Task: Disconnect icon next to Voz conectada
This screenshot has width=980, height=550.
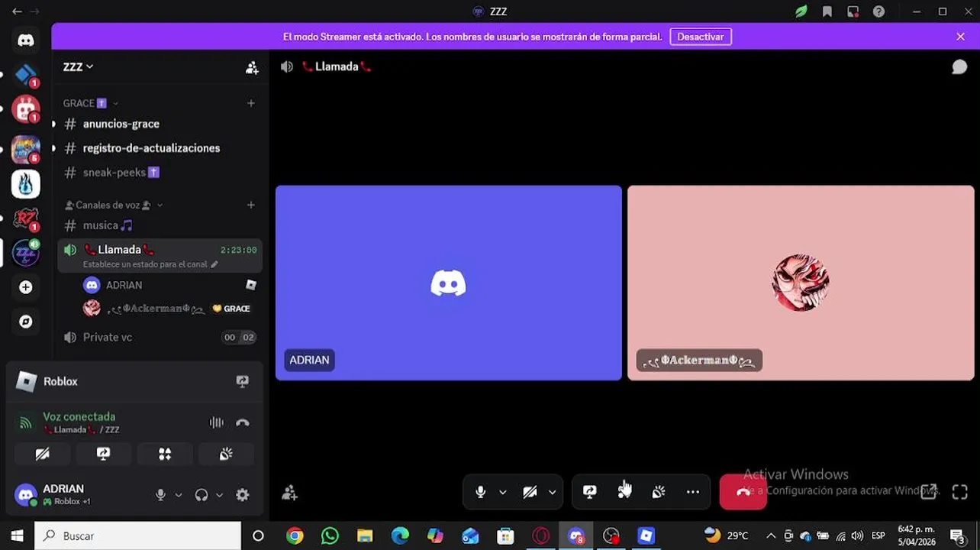Action: pos(243,422)
